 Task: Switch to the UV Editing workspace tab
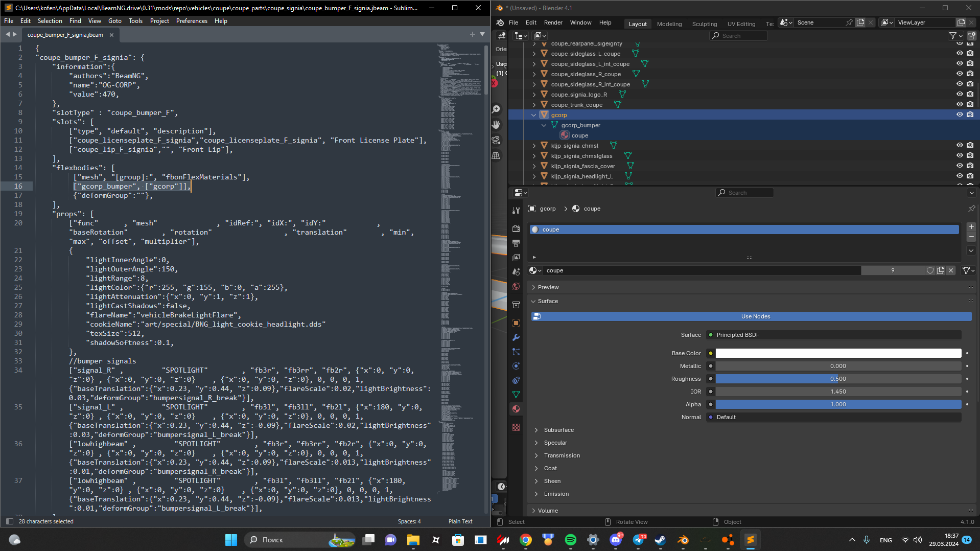tap(741, 24)
